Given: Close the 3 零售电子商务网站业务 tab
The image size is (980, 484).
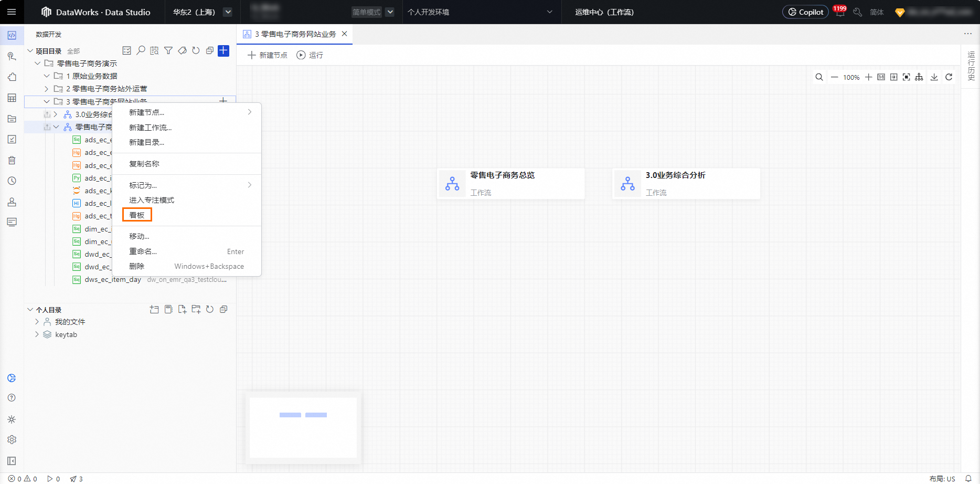Looking at the screenshot, I should coord(344,34).
